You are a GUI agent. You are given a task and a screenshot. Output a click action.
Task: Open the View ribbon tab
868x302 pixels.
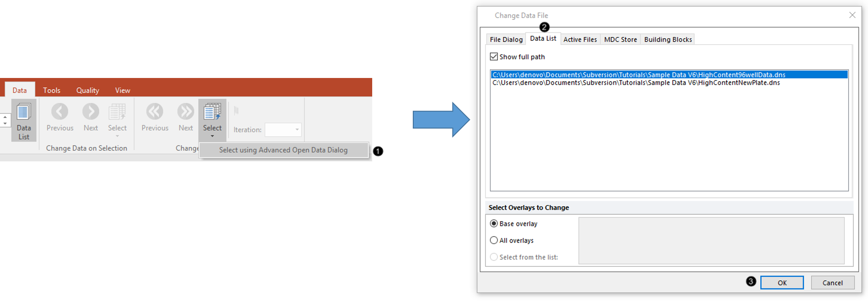coord(122,90)
